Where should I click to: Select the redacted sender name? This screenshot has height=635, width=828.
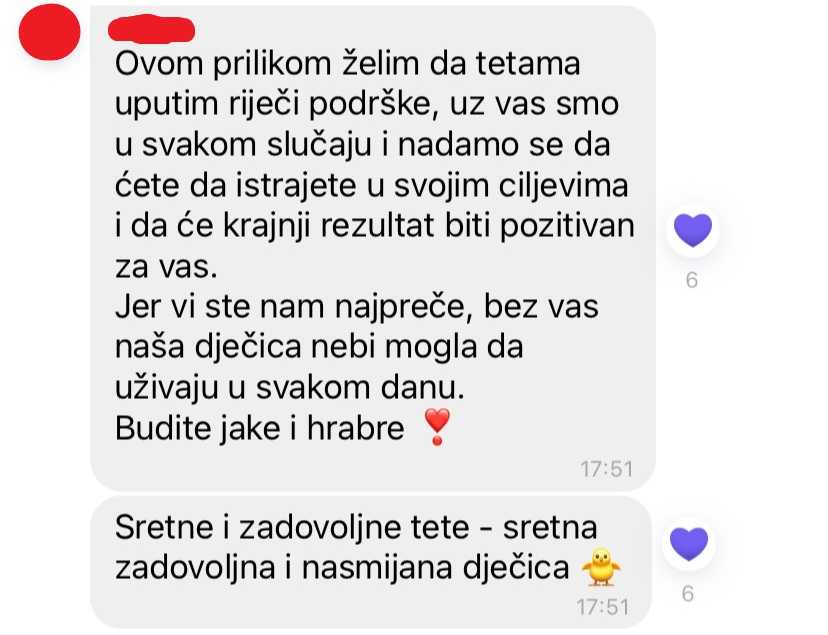pyautogui.click(x=152, y=29)
